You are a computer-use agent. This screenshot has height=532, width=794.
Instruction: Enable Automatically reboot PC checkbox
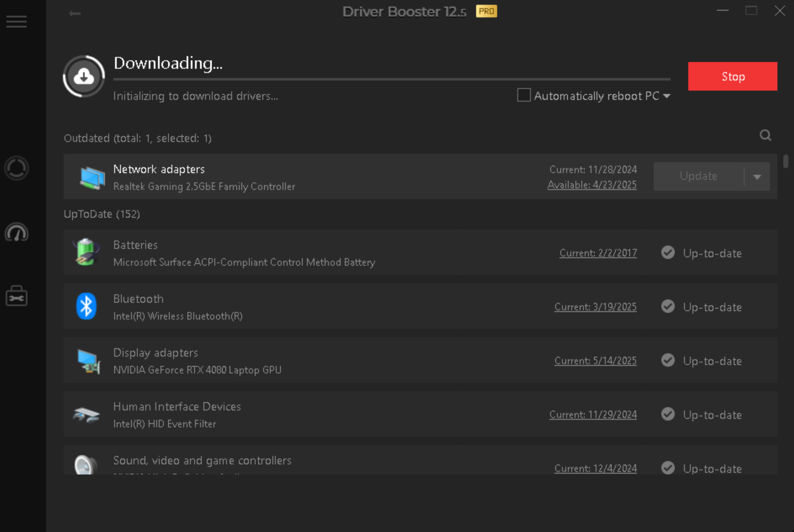click(x=524, y=95)
